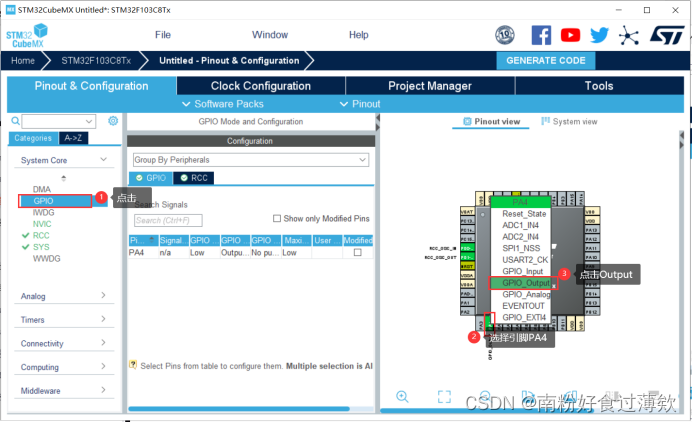Expand the Pinout dropdown menu
The height and width of the screenshot is (422, 692).
pyautogui.click(x=360, y=104)
